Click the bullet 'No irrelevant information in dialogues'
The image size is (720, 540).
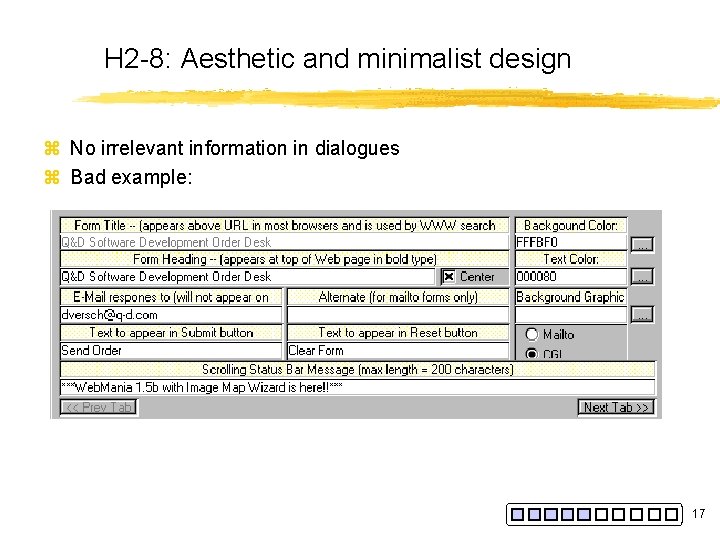[x=234, y=148]
